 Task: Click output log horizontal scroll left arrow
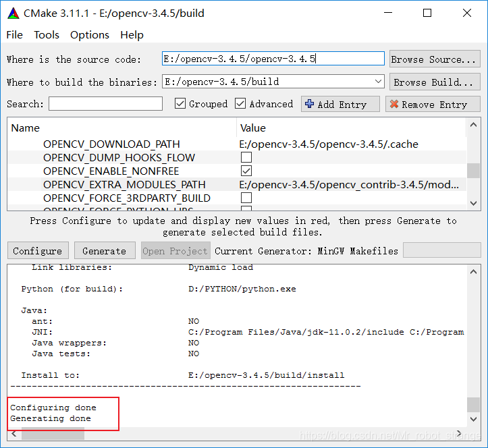point(14,434)
